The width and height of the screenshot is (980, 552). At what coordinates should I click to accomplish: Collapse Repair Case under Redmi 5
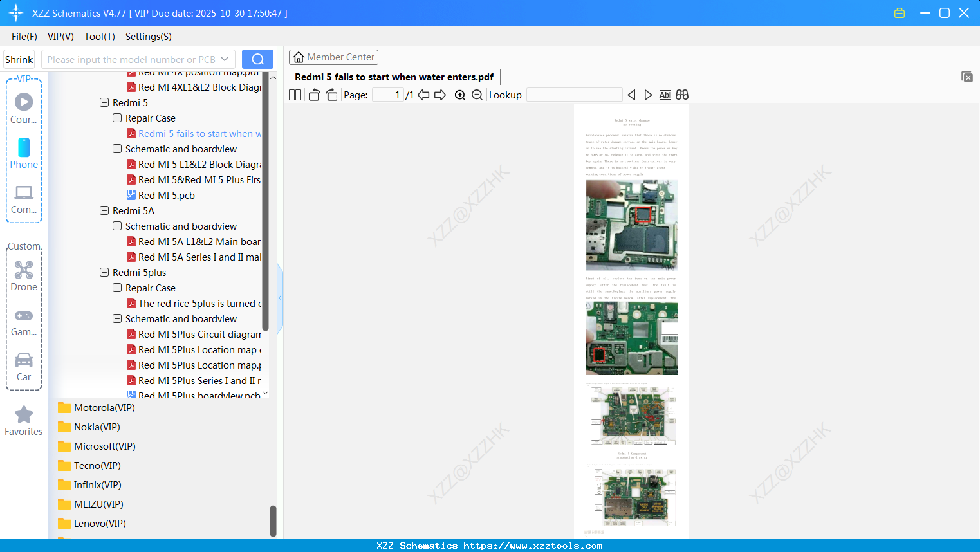pos(117,118)
